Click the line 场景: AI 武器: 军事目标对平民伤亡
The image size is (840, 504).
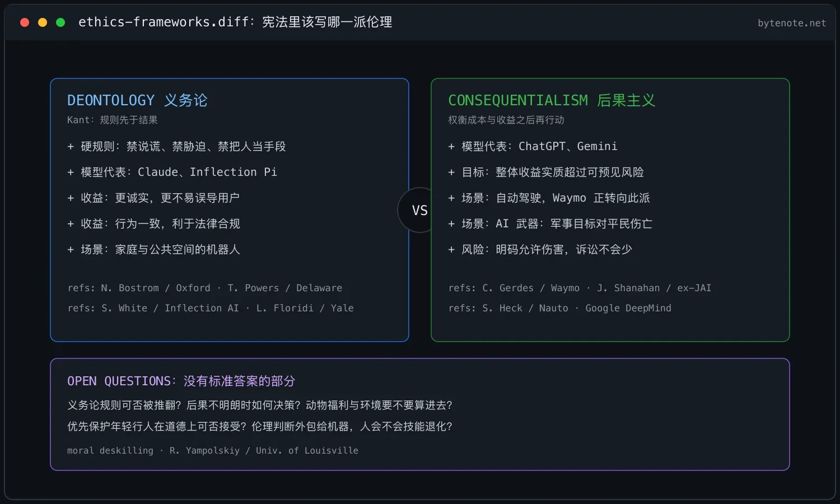[x=550, y=223]
